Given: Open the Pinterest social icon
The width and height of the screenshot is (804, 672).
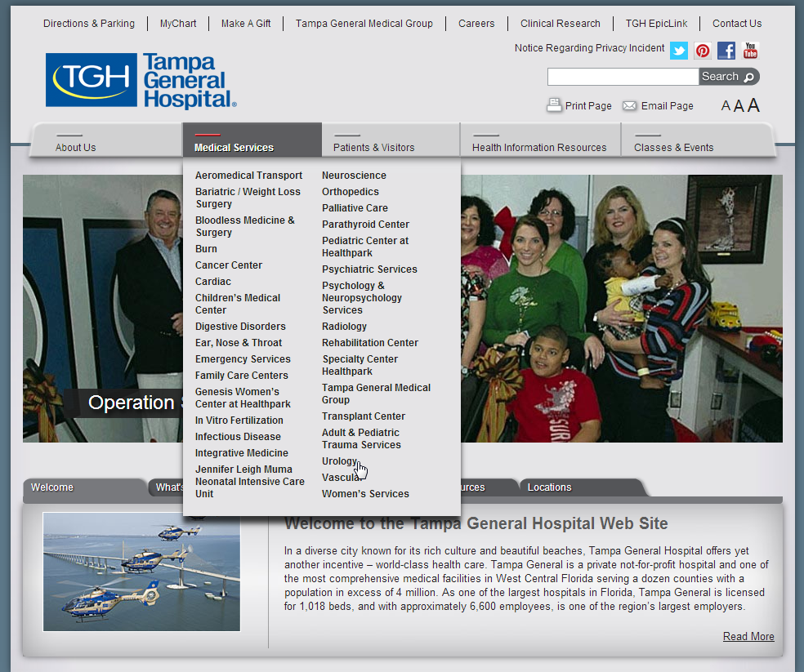Looking at the screenshot, I should tap(703, 51).
